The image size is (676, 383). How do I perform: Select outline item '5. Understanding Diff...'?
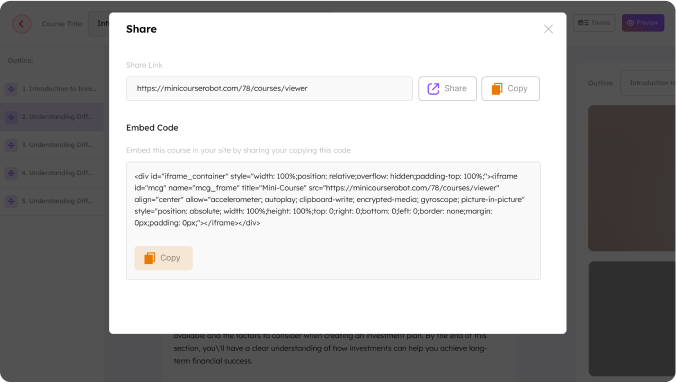pos(52,201)
